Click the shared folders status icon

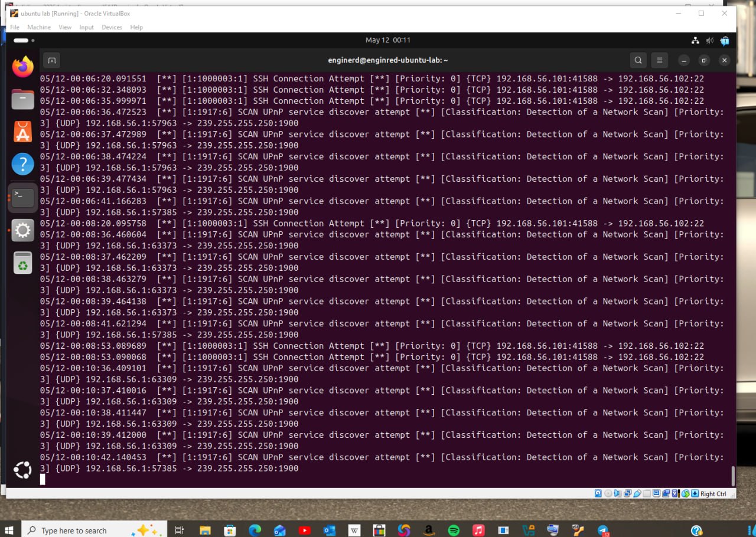[x=647, y=493]
